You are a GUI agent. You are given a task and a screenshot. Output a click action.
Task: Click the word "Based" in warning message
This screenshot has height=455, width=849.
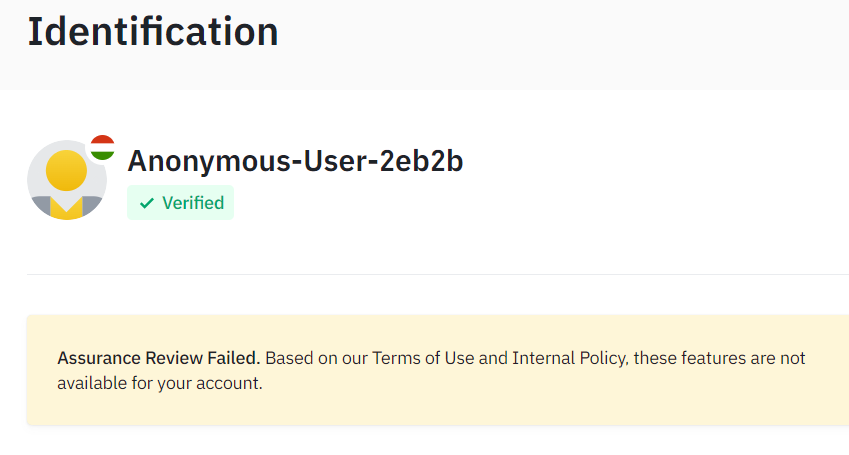coord(288,358)
